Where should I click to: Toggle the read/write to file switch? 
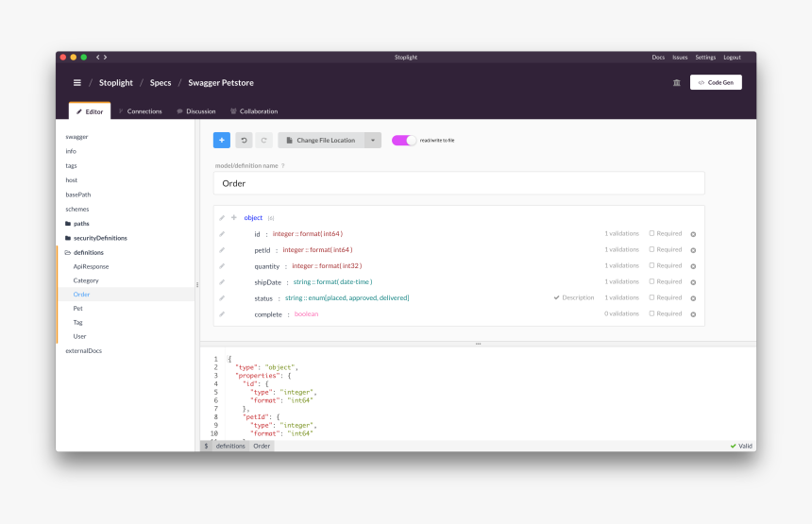click(404, 141)
